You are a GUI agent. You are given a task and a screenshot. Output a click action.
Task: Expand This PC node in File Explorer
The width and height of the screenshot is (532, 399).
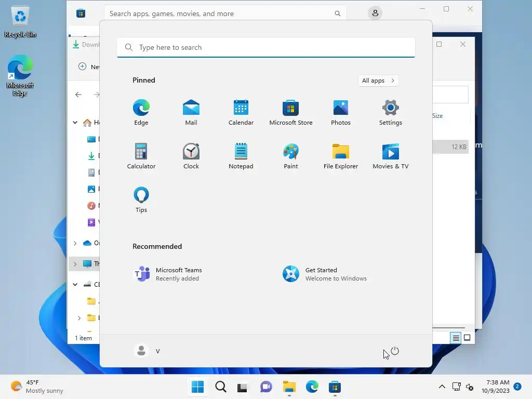75,263
